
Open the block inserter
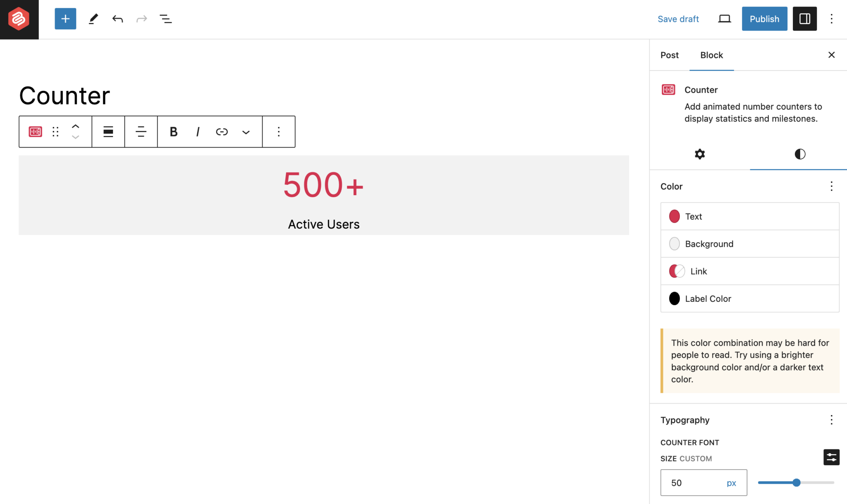(x=65, y=19)
